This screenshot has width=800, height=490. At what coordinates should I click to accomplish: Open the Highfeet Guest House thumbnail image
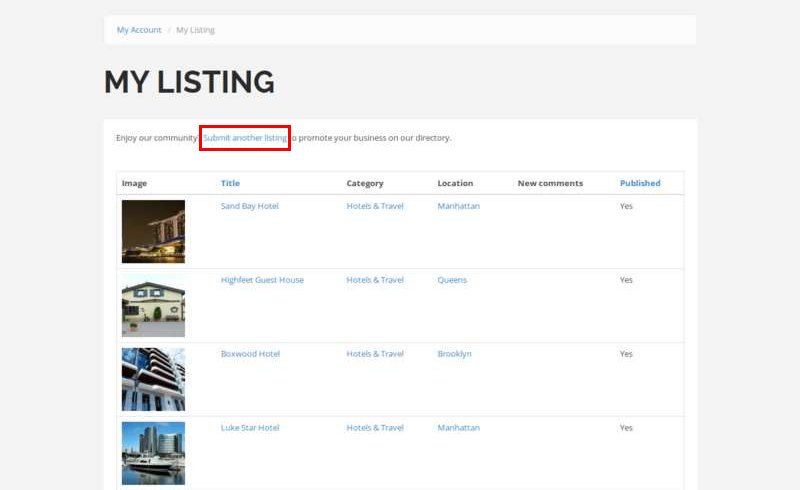tap(153, 306)
